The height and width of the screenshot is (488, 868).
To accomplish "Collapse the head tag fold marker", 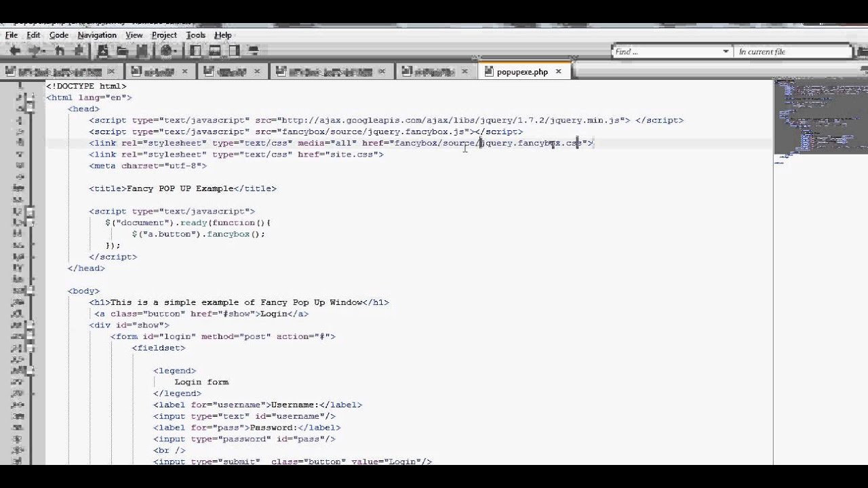I will [30, 109].
